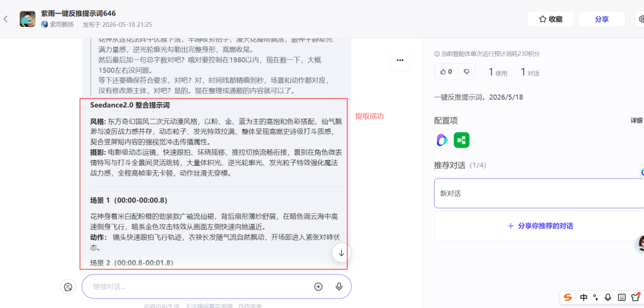Click the green workflow icon under 配置项
The height and width of the screenshot is (308, 644).
[x=462, y=140]
